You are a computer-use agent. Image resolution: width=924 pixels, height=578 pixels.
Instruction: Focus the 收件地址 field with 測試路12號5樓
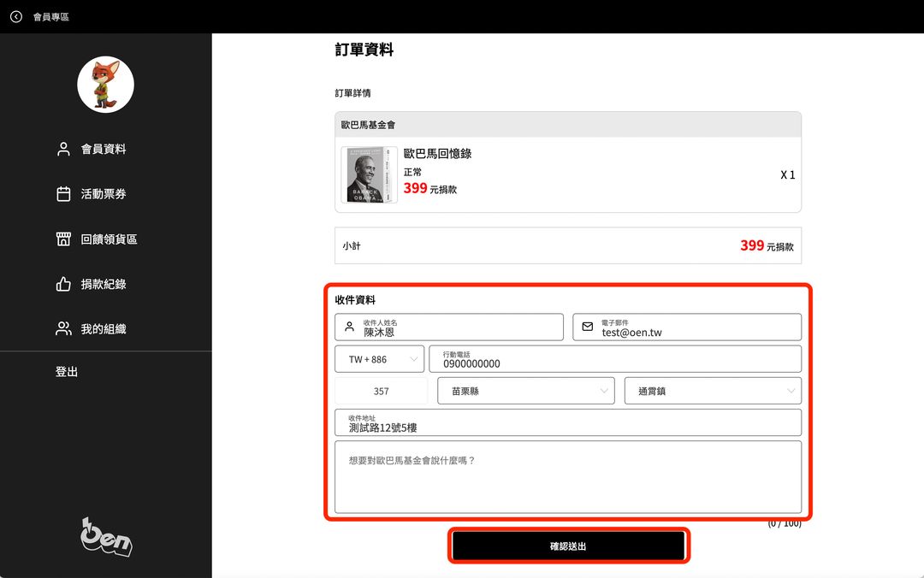point(568,422)
